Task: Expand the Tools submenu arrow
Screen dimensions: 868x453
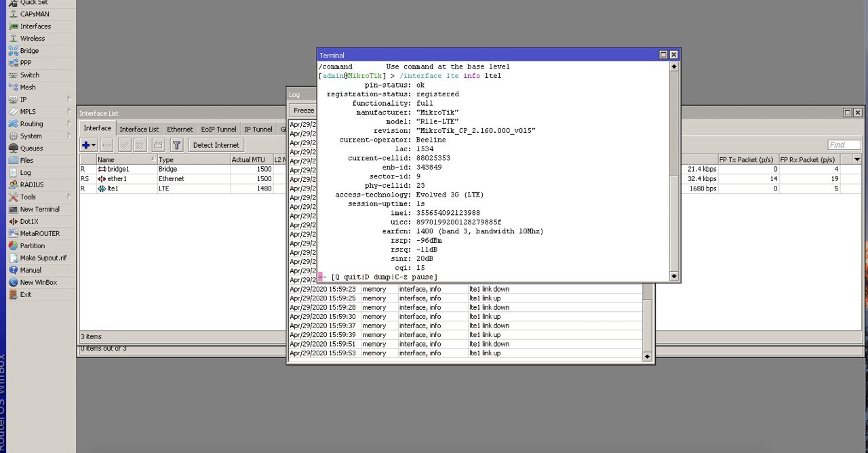Action: 69,197
